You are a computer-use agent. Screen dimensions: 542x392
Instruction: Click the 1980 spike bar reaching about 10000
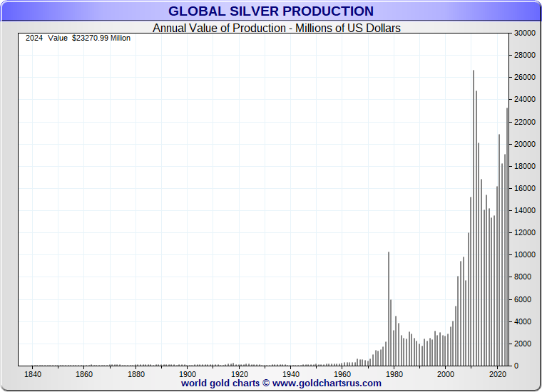pos(388,306)
